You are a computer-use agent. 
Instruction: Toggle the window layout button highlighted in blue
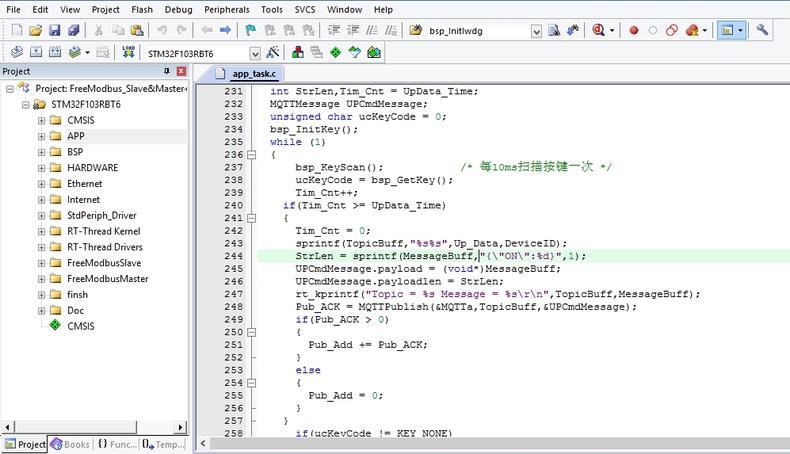click(727, 30)
